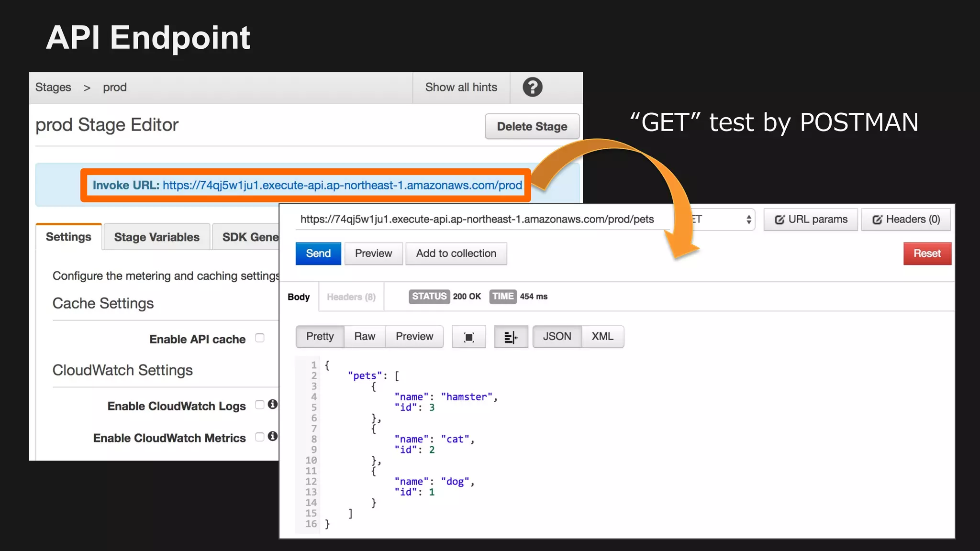Click the CloudWatch Settings heading
The width and height of the screenshot is (980, 551).
[122, 370]
